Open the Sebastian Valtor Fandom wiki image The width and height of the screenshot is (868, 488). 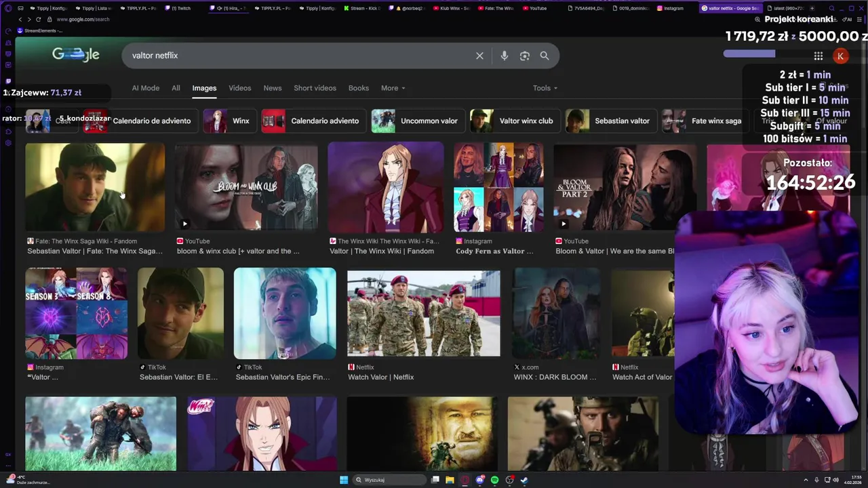pyautogui.click(x=95, y=187)
